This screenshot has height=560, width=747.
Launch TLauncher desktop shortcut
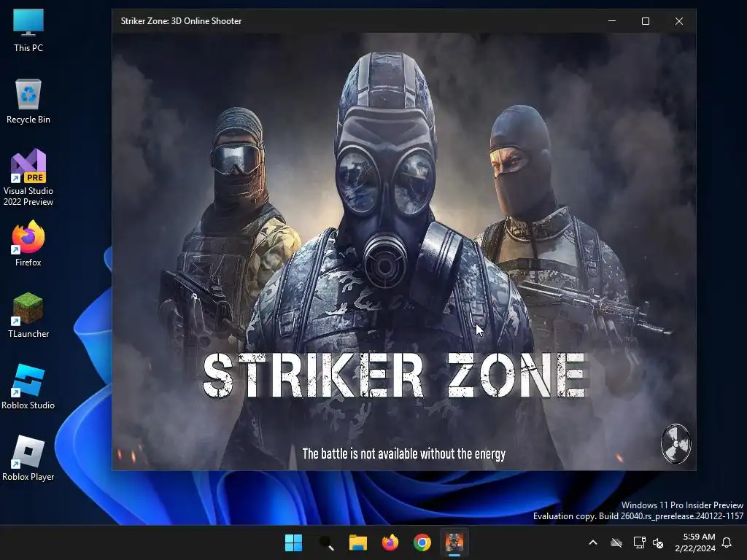[x=28, y=315]
